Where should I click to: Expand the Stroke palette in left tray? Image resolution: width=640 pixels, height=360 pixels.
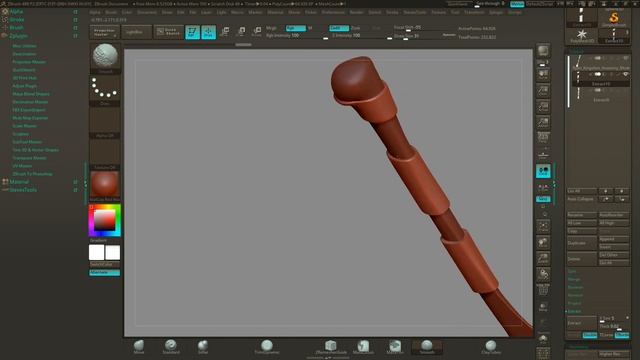pyautogui.click(x=17, y=20)
